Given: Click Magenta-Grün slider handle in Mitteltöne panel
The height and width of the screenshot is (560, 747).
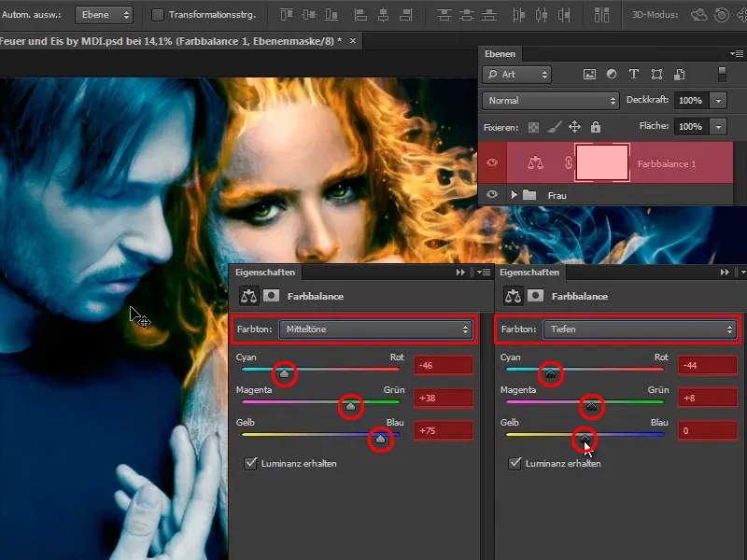Looking at the screenshot, I should click(351, 406).
